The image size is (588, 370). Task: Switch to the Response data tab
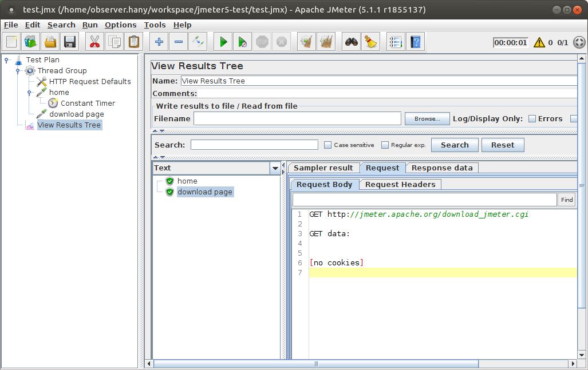click(442, 168)
